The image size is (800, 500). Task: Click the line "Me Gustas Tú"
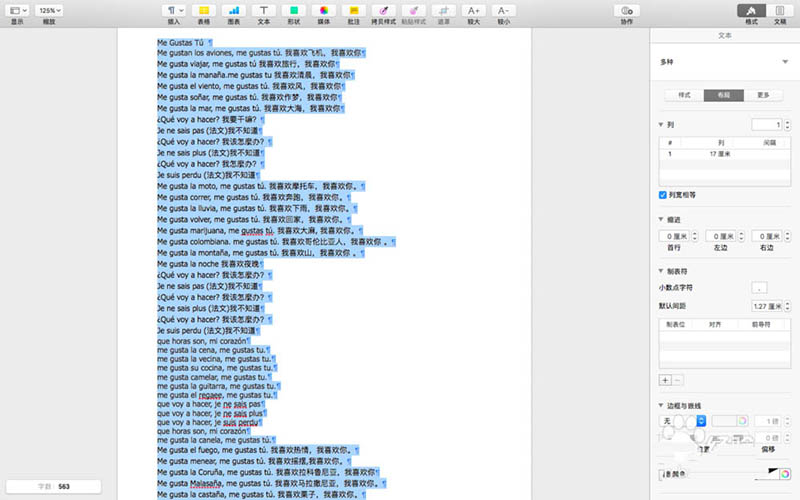pos(180,42)
